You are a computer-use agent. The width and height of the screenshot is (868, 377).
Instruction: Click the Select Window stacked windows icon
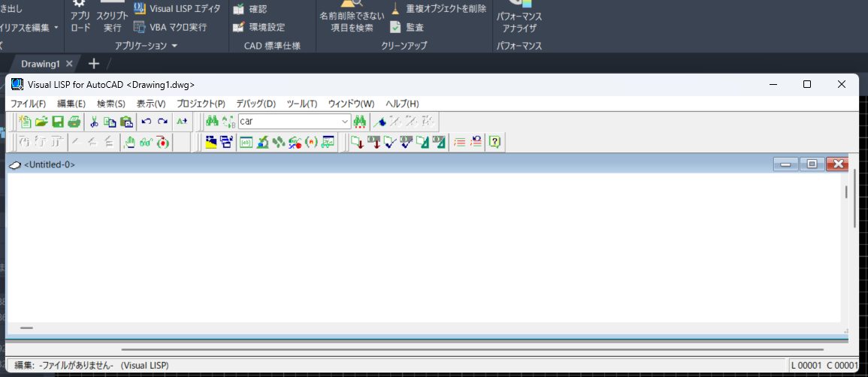click(226, 142)
